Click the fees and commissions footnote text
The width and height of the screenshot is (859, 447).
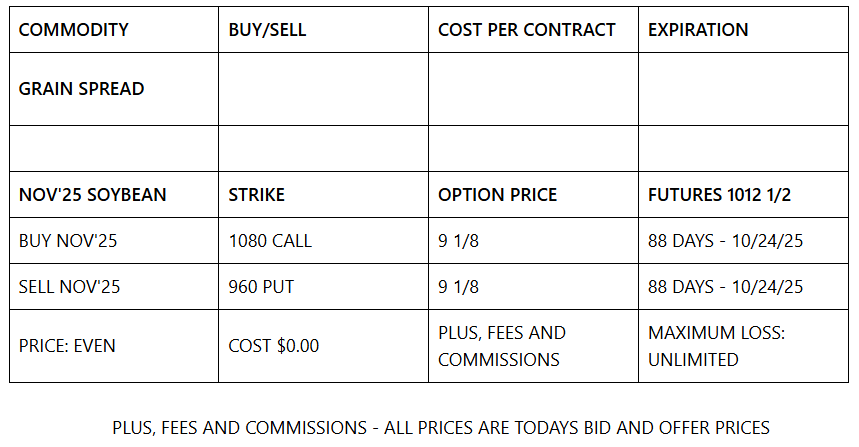[x=441, y=427]
